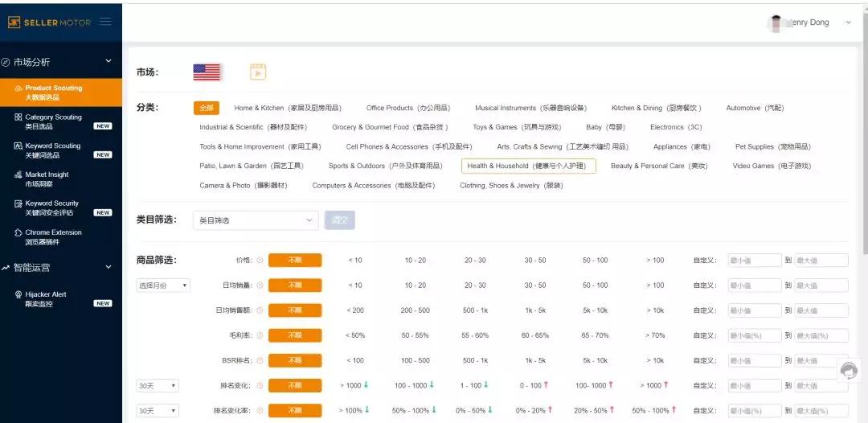The height and width of the screenshot is (423, 868).
Task: Click the sidebar hamburger menu icon
Action: click(x=105, y=22)
